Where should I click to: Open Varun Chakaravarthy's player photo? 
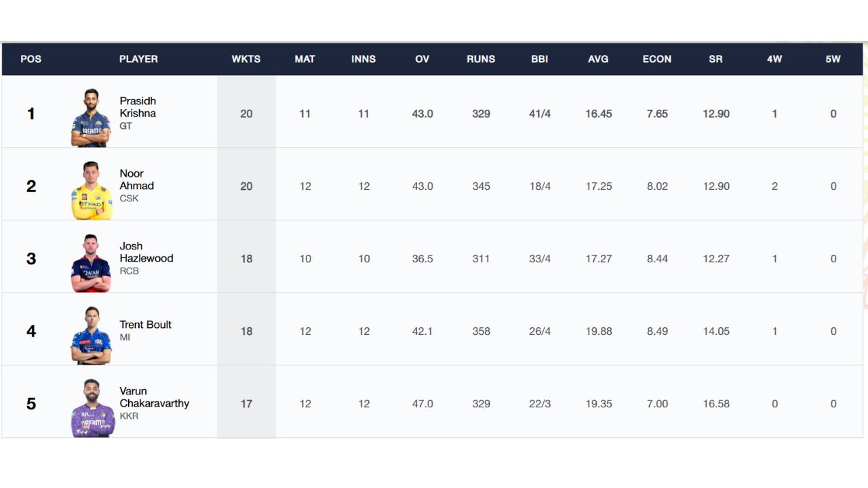pos(93,408)
